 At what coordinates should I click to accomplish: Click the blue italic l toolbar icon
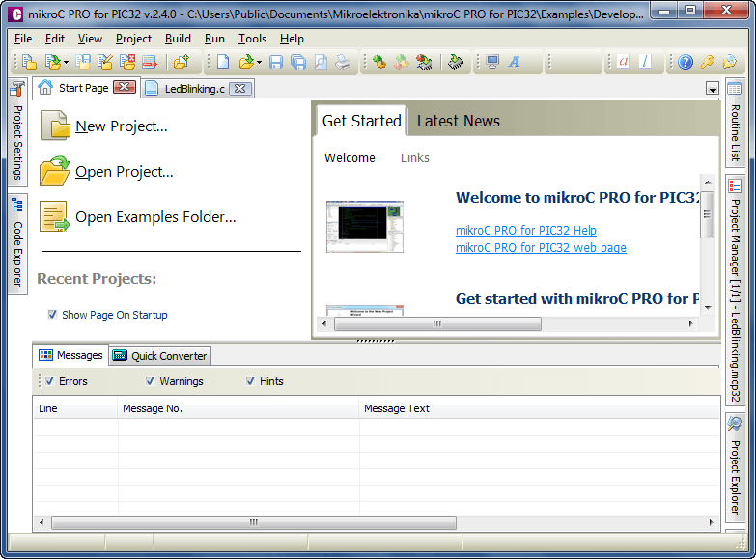pos(645,62)
